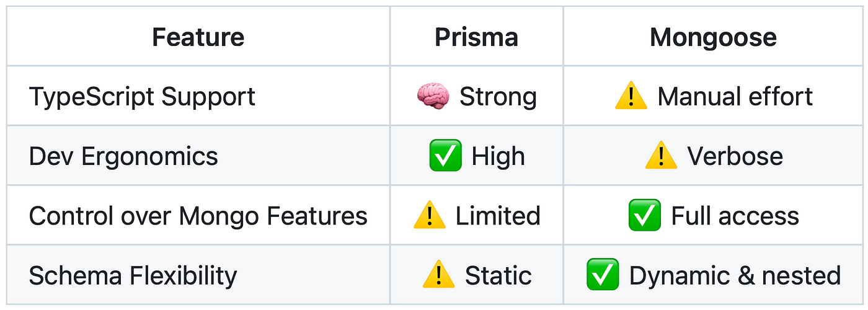Click the warning icon next to Limited
The height and width of the screenshot is (310, 868).
pos(429,215)
